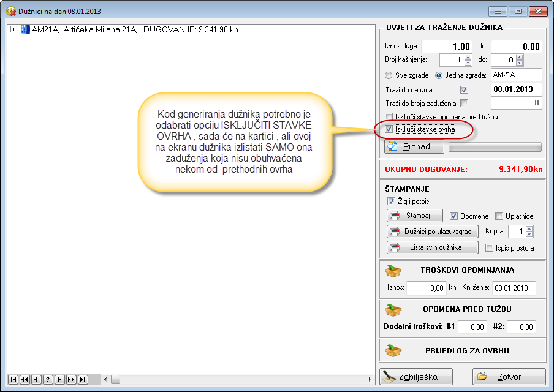
Task: Go to next record arrow
Action: click(x=59, y=380)
